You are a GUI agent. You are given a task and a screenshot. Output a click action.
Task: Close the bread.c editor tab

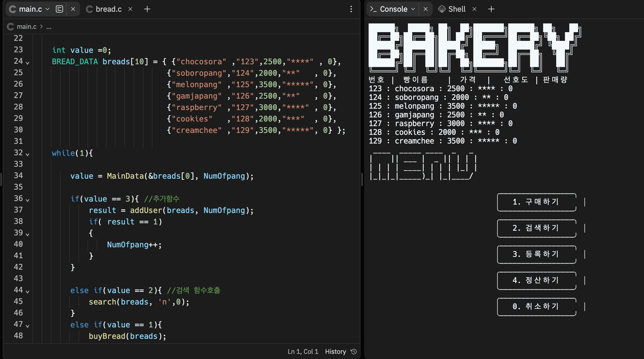[130, 9]
